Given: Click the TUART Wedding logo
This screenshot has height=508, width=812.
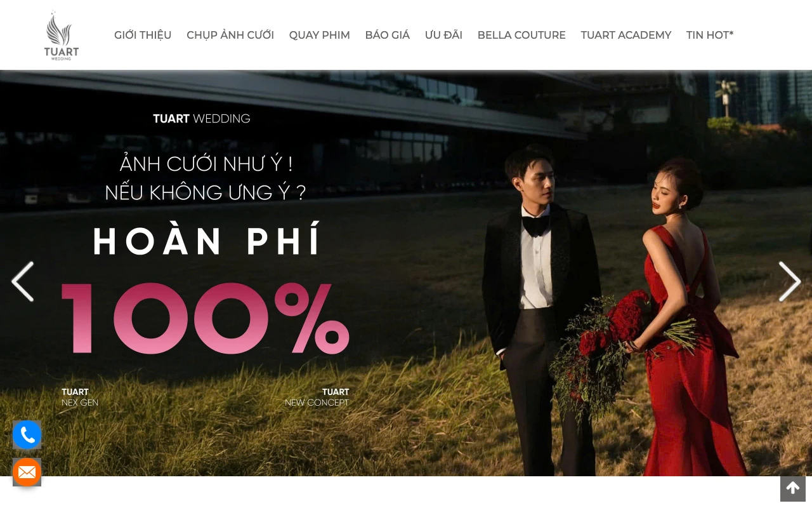Looking at the screenshot, I should click(62, 36).
